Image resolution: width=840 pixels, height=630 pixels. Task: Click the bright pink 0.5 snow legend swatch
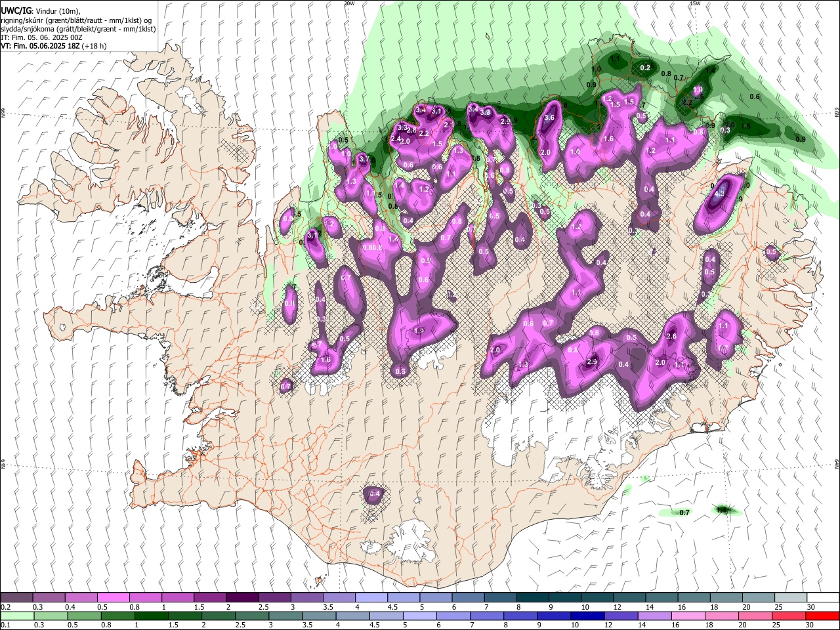coord(113,597)
